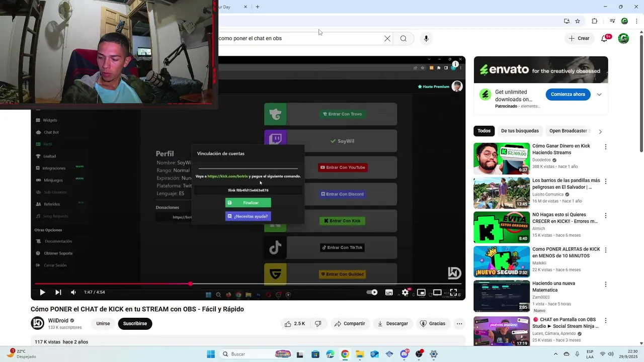Play the YouTube video
The image size is (644, 362).
tap(42, 292)
